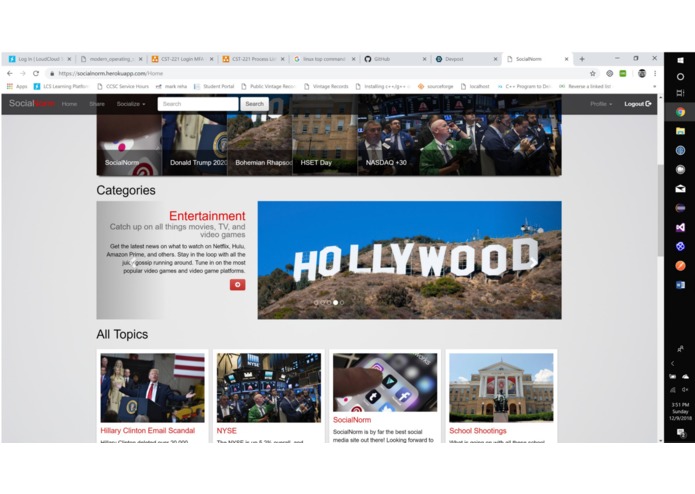Switch to the GitHub tab
Image resolution: width=695 pixels, height=494 pixels.
tap(396, 59)
